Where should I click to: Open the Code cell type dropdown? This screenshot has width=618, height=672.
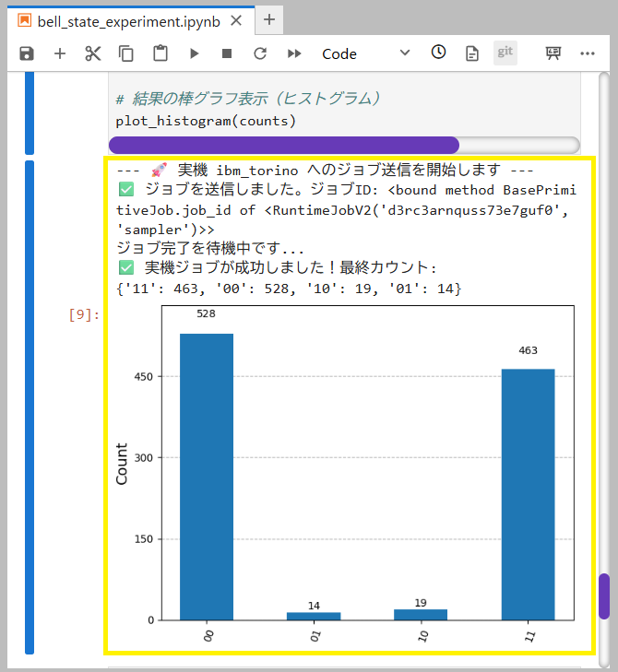pyautogui.click(x=365, y=53)
